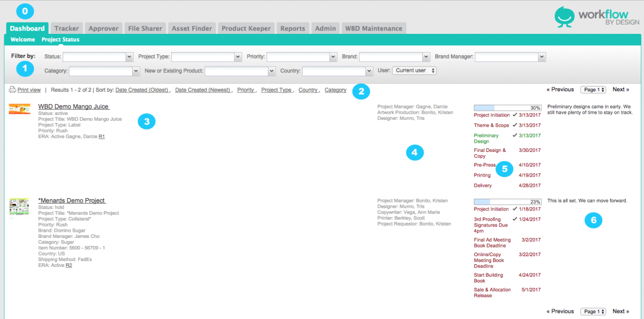Select the File Sharer tab
Viewport: 644px width, 319px height.
point(145,28)
